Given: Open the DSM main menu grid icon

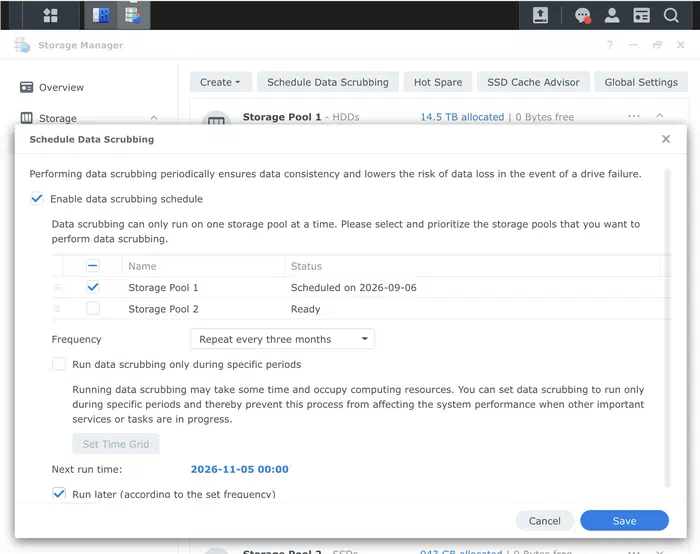Looking at the screenshot, I should click(x=50, y=15).
